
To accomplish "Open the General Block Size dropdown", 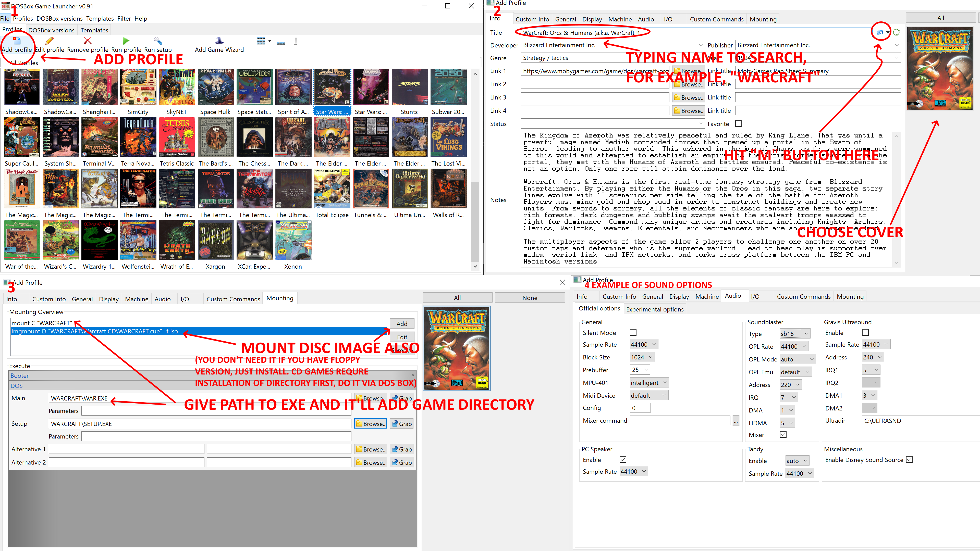I will pyautogui.click(x=642, y=357).
